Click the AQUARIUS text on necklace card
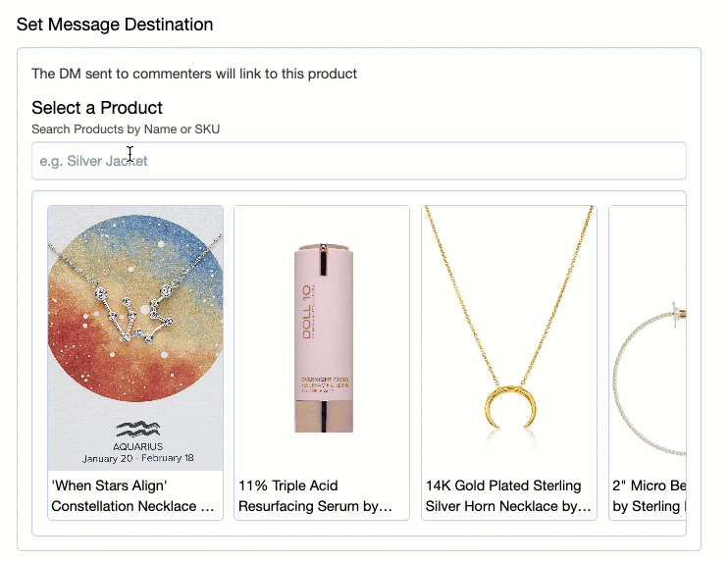This screenshot has width=728, height=561. pyautogui.click(x=135, y=445)
